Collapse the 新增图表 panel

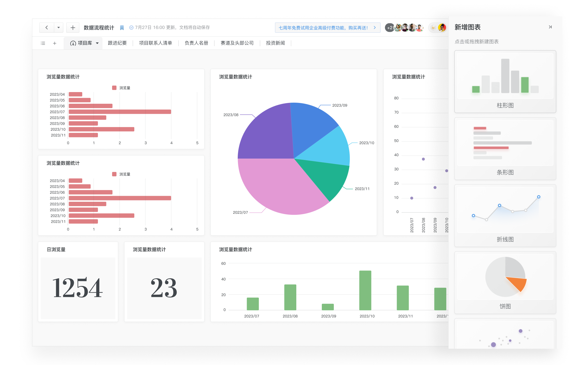(x=550, y=27)
